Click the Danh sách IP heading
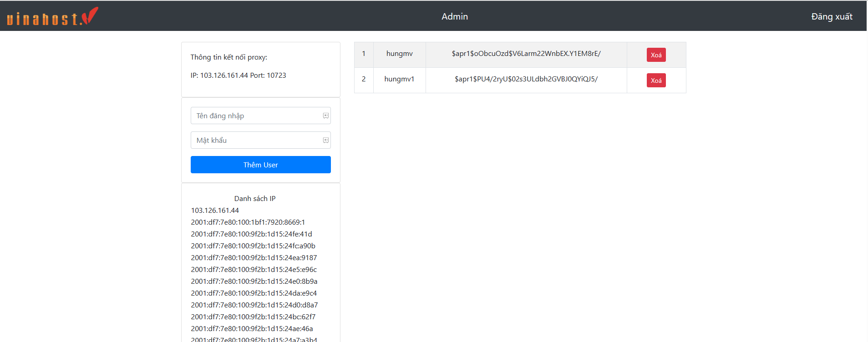 [254, 199]
